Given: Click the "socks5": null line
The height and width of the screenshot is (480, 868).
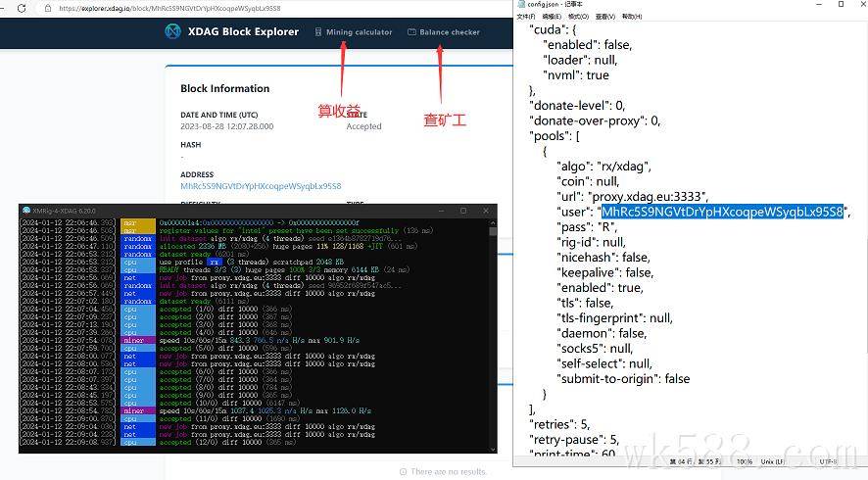Looking at the screenshot, I should pyautogui.click(x=595, y=348).
